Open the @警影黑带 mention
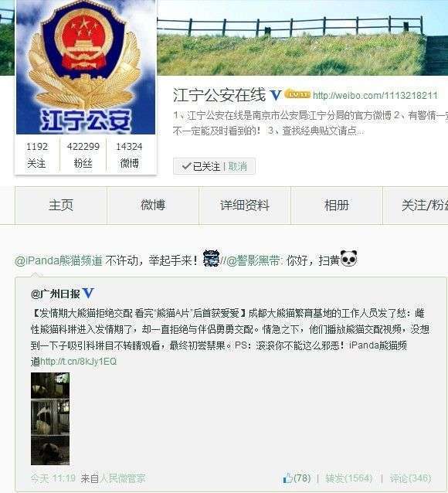Viewport: 448px width, 493px height. pyautogui.click(x=255, y=260)
